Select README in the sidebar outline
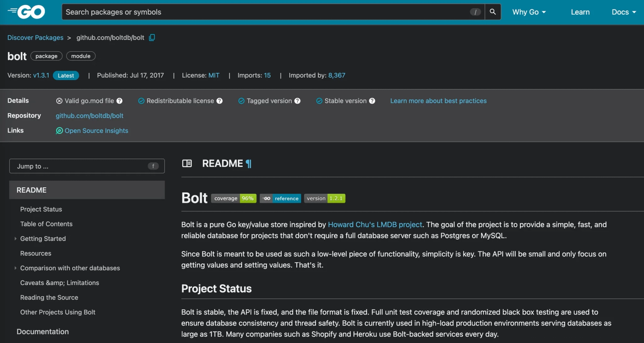Viewport: 644px width, 343px height. point(87,190)
